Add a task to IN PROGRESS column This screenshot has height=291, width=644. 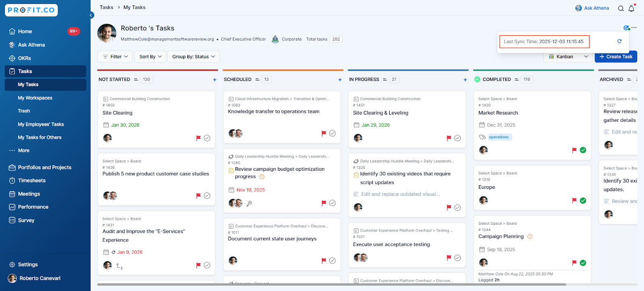pyautogui.click(x=465, y=80)
